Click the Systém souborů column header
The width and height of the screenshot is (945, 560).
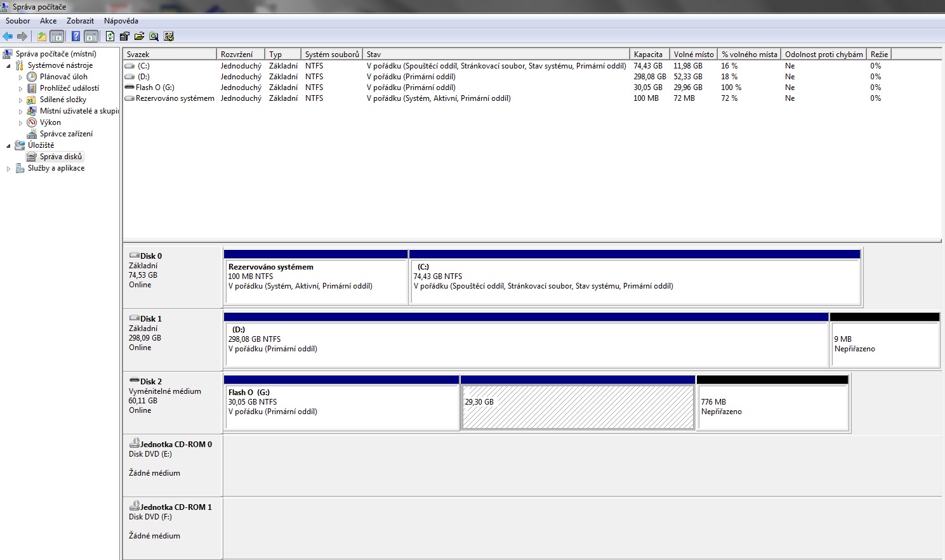pos(331,55)
